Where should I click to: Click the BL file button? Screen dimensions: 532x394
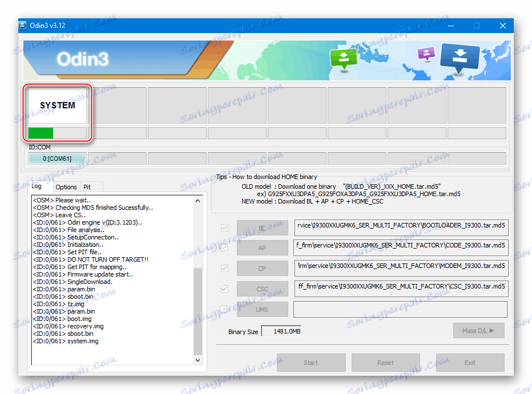pyautogui.click(x=262, y=228)
